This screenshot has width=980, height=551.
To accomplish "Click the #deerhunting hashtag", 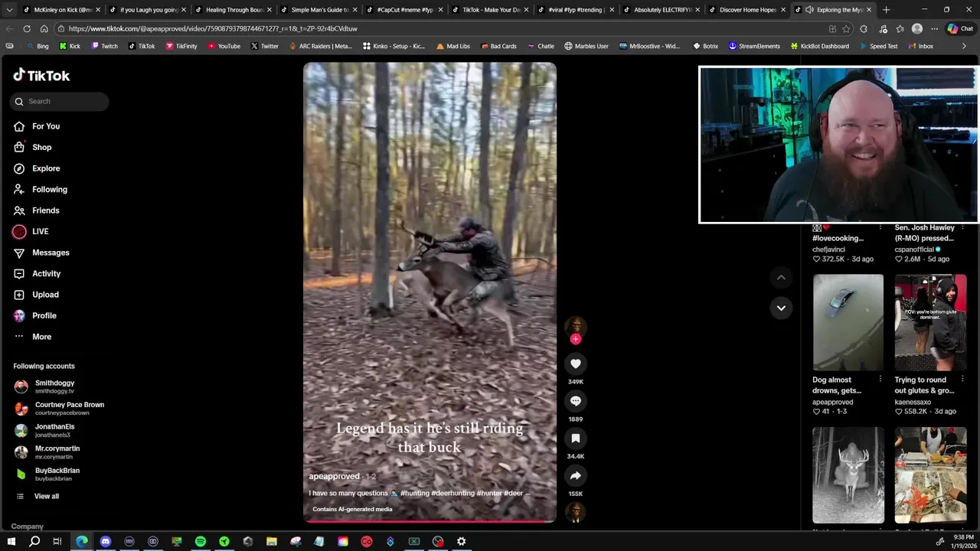I will [452, 494].
